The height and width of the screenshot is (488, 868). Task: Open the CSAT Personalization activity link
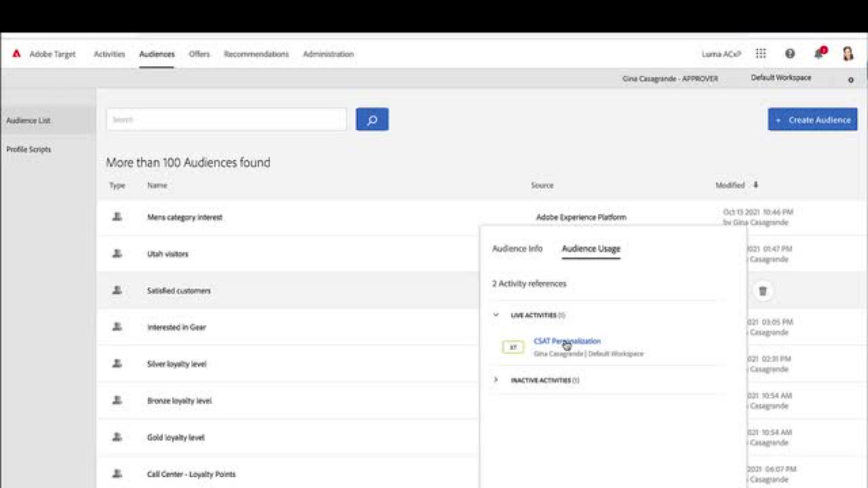567,341
